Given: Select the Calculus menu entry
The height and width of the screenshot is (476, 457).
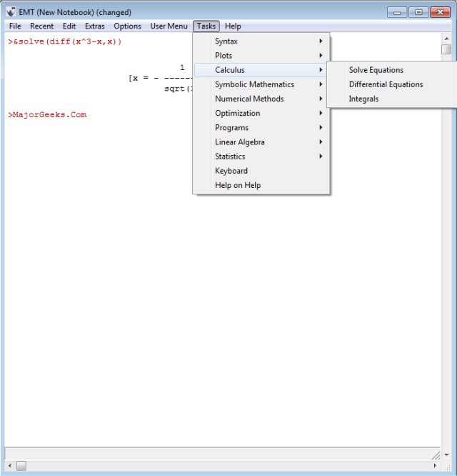Looking at the screenshot, I should pos(261,70).
